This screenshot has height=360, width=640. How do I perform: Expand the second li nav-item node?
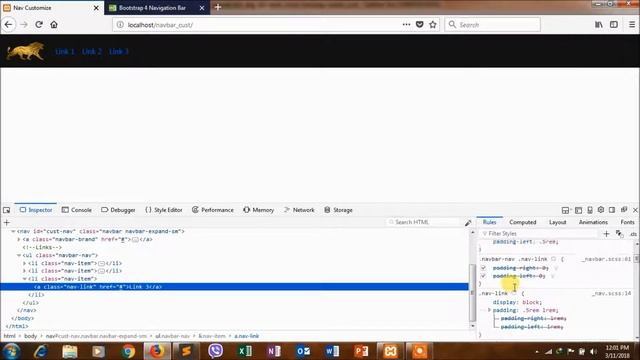24,271
